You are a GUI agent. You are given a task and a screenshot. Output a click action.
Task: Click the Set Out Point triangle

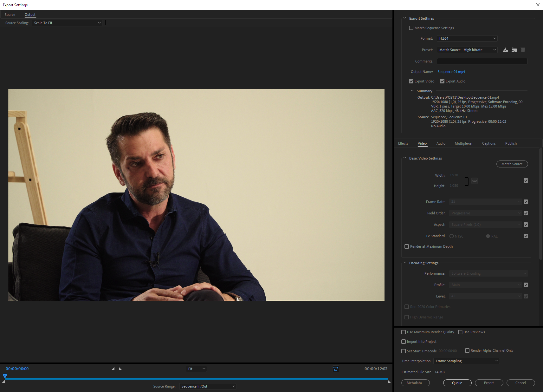click(x=120, y=369)
